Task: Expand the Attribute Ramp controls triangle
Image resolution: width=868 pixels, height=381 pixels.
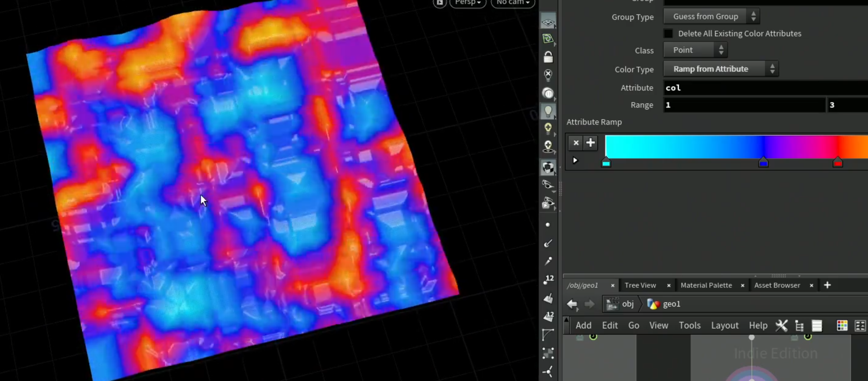Action: click(x=575, y=160)
